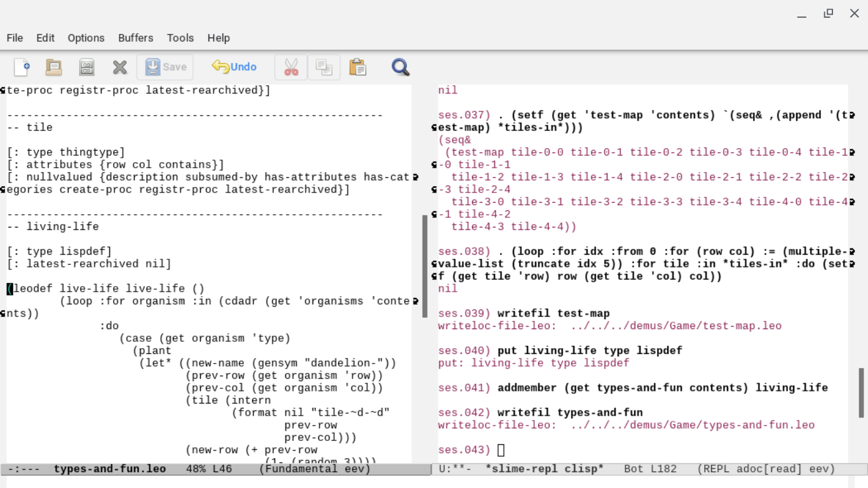Image resolution: width=868 pixels, height=488 pixels.
Task: Click the left pane scrollbar thumb
Action: (425, 266)
